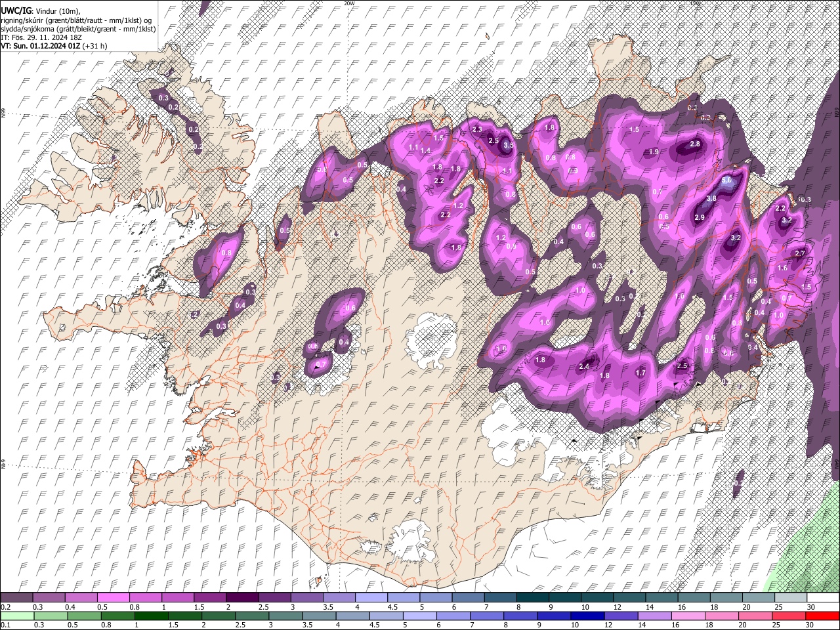Pick the dusky purple swatch above the 0.2 label
The image size is (840, 630).
(16, 598)
